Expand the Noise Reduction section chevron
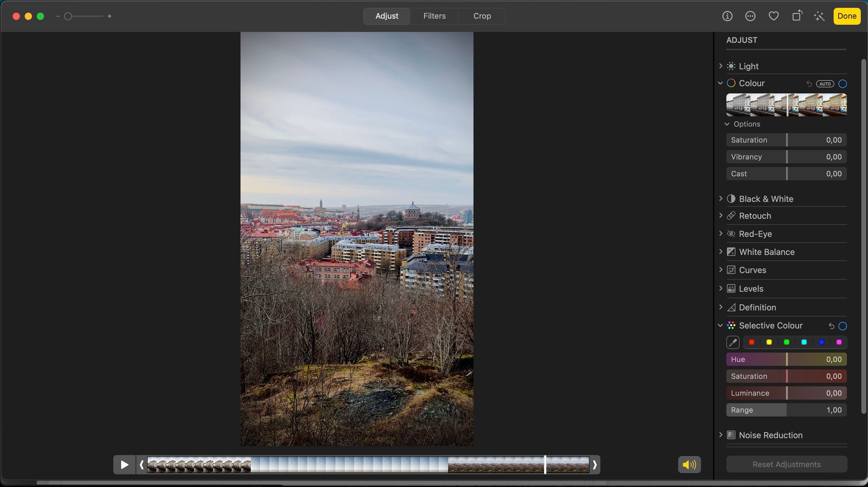This screenshot has width=868, height=487. (x=720, y=435)
